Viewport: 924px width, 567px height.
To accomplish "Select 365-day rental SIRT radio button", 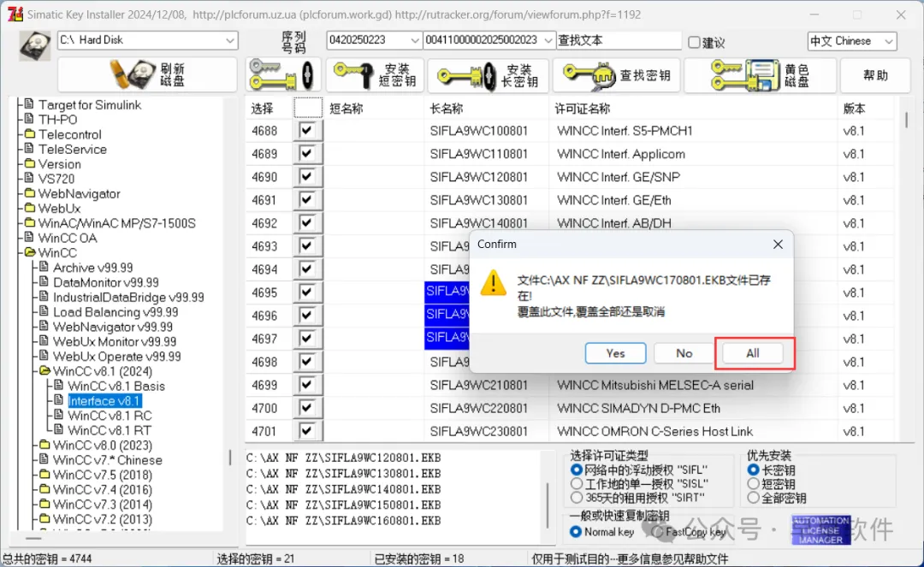I will [x=577, y=498].
